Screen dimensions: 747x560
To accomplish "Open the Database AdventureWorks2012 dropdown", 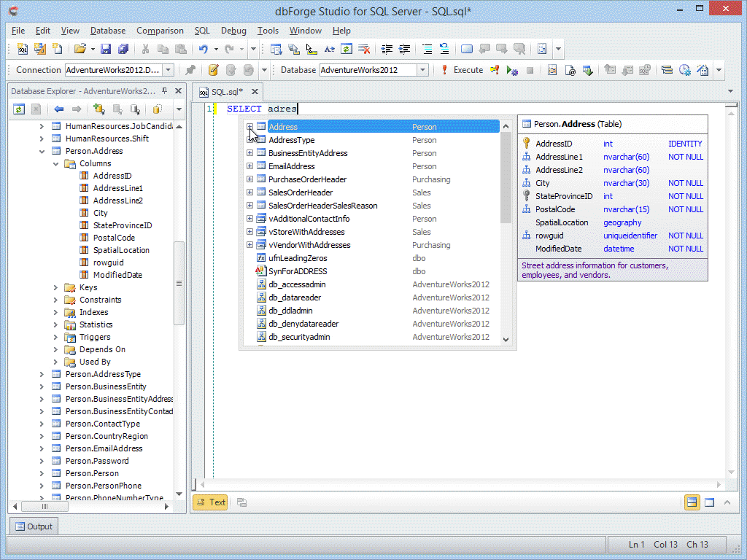I will [422, 70].
